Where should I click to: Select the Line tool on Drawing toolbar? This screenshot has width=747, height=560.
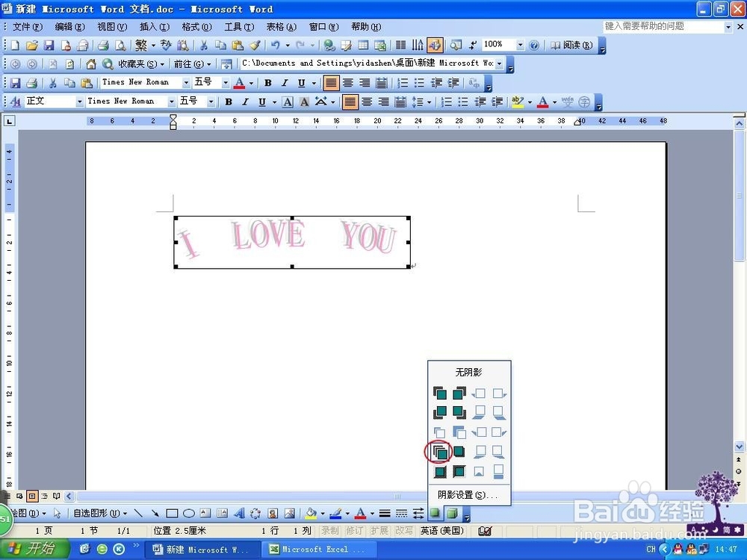[x=138, y=514]
